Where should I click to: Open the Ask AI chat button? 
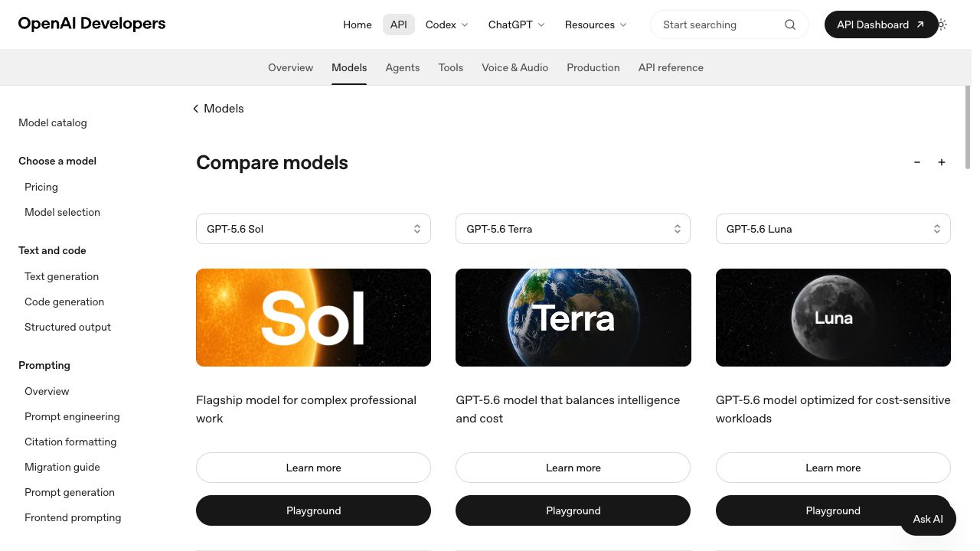[928, 519]
